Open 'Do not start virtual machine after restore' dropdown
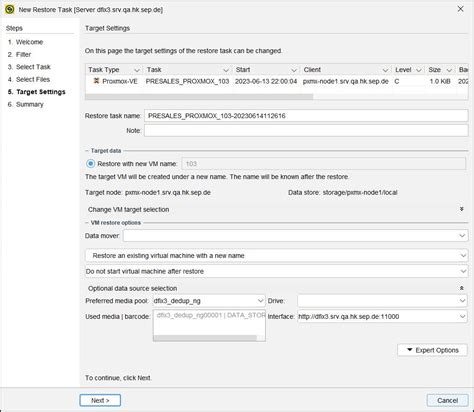This screenshot has height=412, width=474. (x=276, y=271)
